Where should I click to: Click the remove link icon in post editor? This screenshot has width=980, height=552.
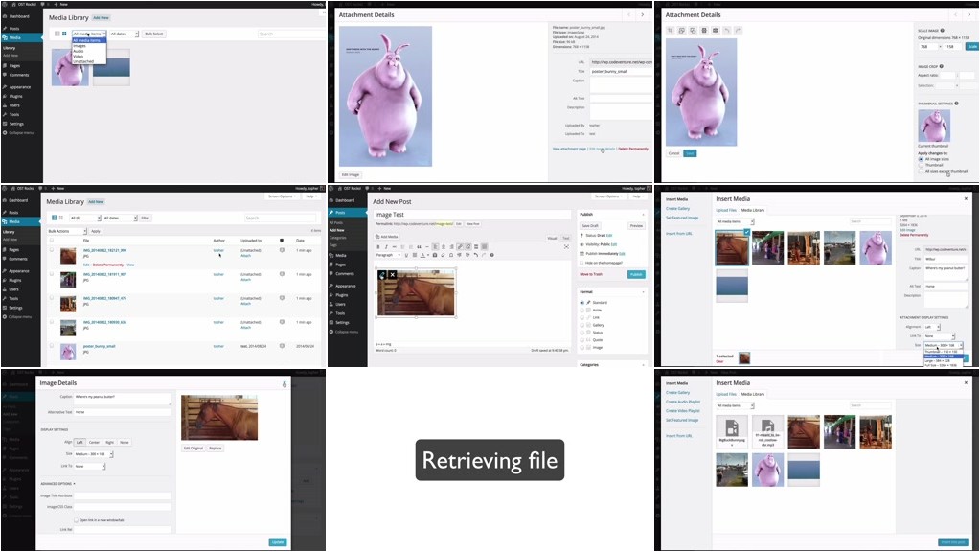(467, 247)
